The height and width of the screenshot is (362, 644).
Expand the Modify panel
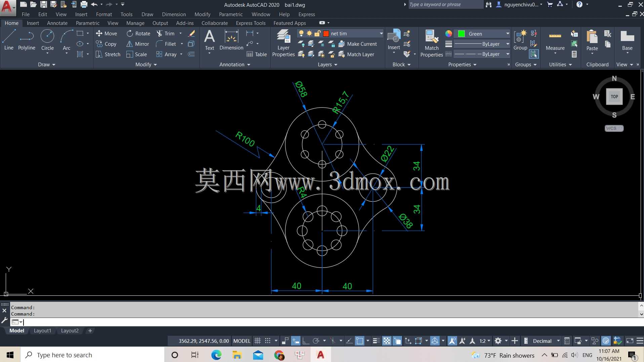[x=146, y=64]
